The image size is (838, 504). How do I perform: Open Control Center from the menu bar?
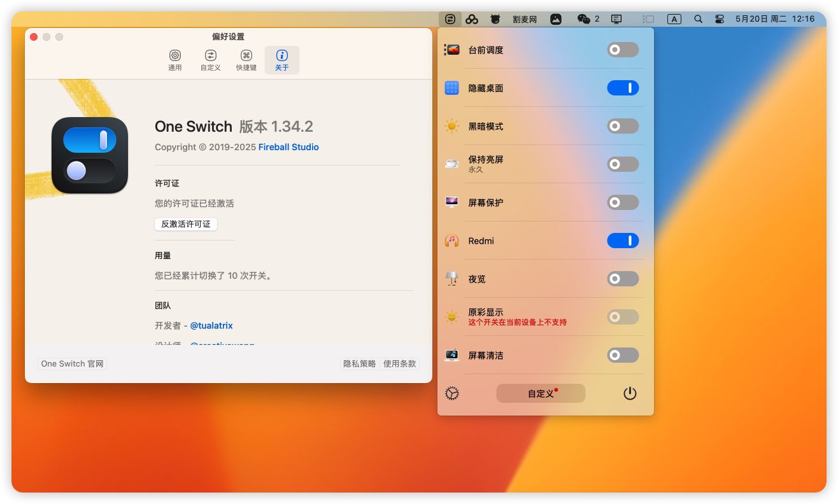coord(720,19)
